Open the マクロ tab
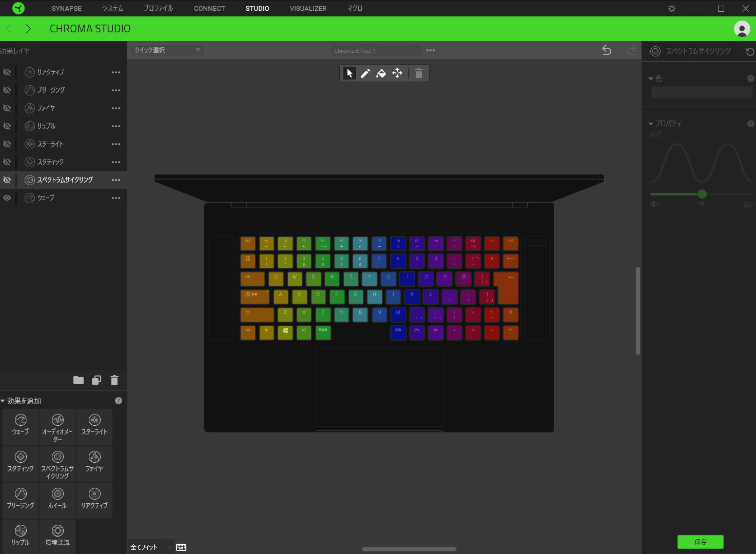Screen dimensions: 756x554 click(x=355, y=8)
